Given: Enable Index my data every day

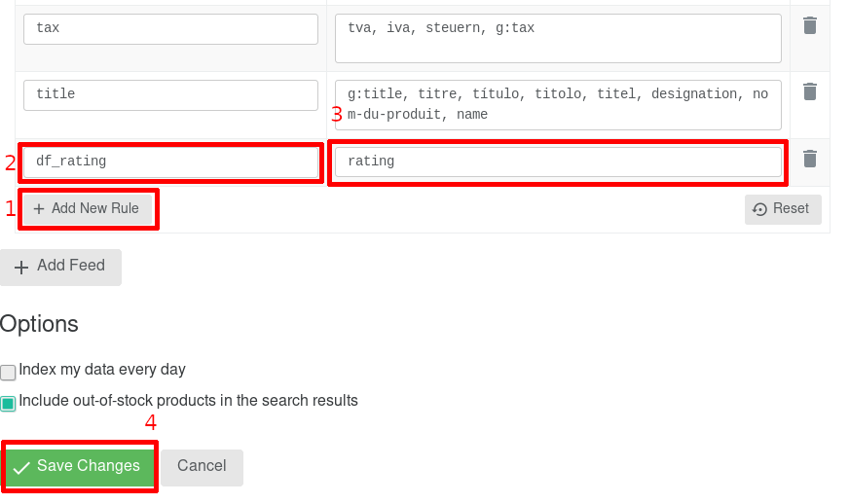Looking at the screenshot, I should tap(9, 372).
